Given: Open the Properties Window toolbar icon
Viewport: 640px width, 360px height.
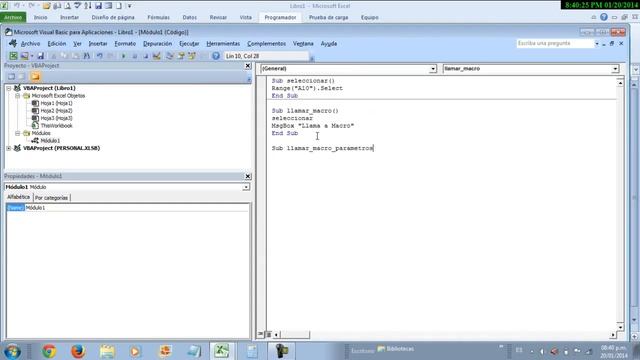Looking at the screenshot, I should pos(181,56).
